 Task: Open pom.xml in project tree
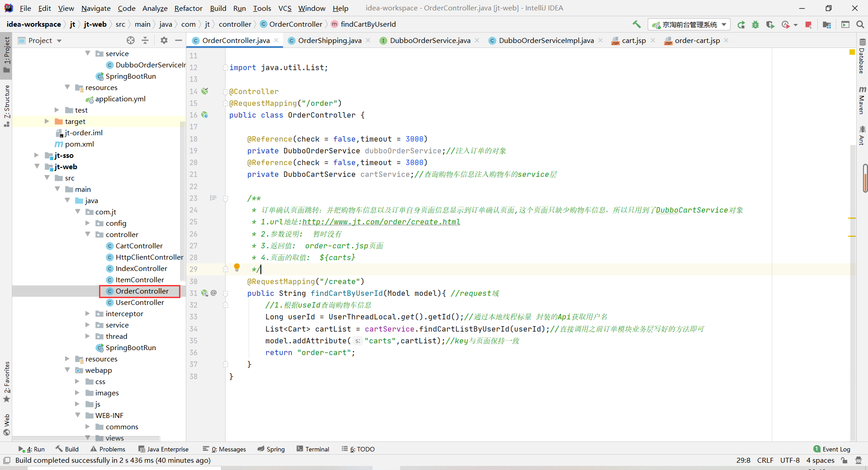point(80,144)
